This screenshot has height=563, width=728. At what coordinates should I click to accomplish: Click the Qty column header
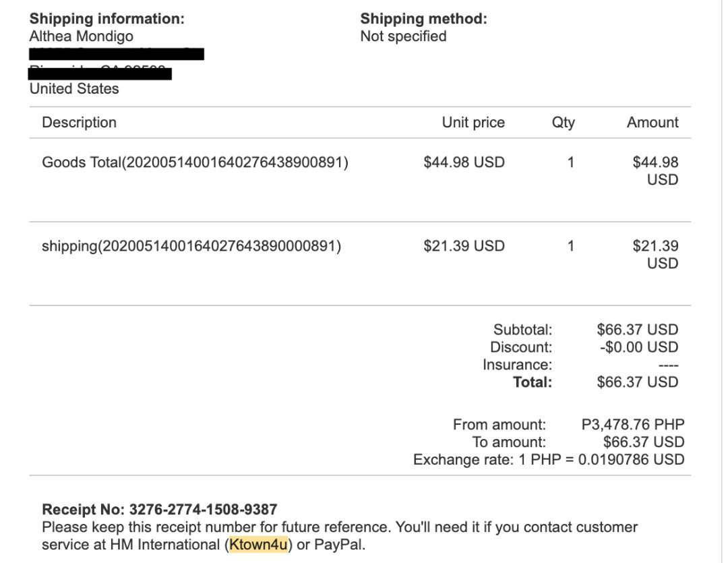coord(564,123)
